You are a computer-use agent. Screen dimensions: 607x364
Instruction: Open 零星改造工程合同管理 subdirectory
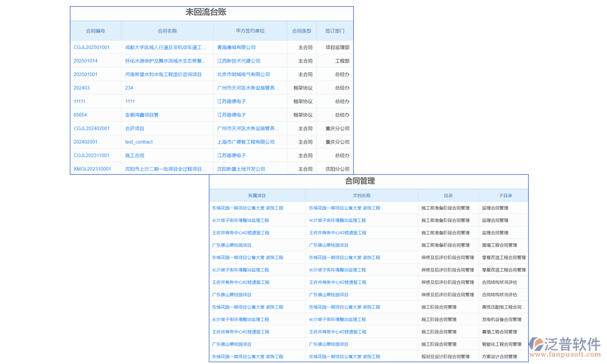[x=504, y=257]
